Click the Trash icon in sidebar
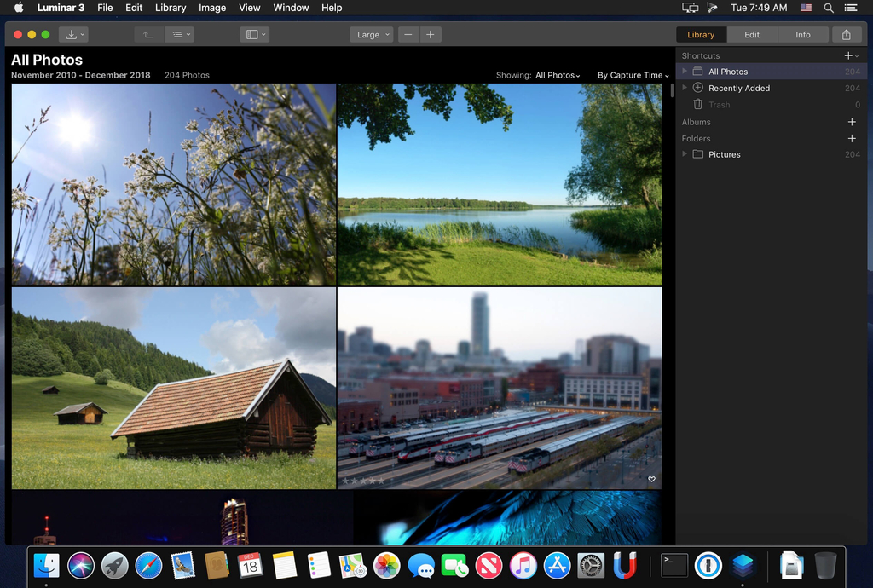The image size is (873, 588). pyautogui.click(x=698, y=105)
